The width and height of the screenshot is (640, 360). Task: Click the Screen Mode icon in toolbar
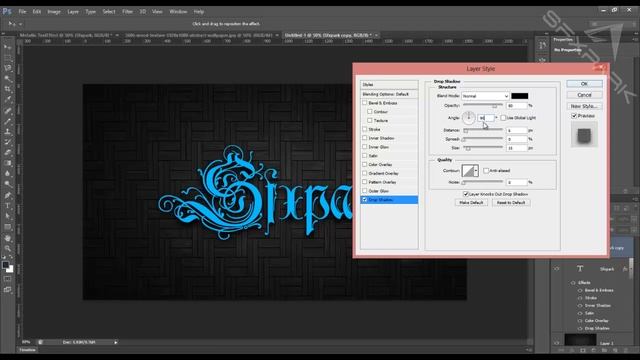coord(8,290)
